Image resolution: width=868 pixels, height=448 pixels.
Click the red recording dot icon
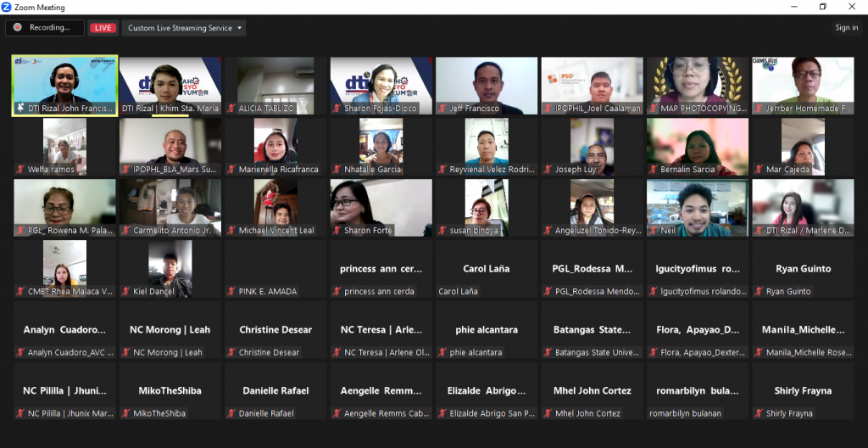point(17,28)
